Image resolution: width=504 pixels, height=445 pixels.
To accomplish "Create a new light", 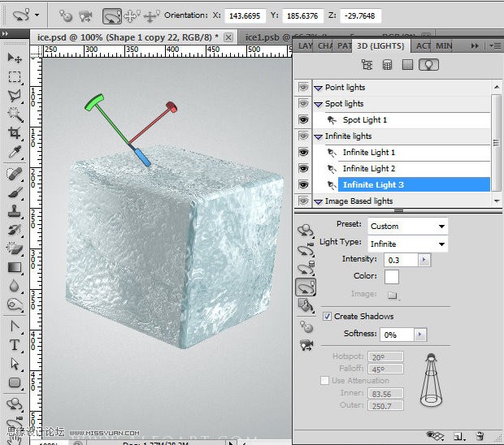I will click(x=458, y=436).
